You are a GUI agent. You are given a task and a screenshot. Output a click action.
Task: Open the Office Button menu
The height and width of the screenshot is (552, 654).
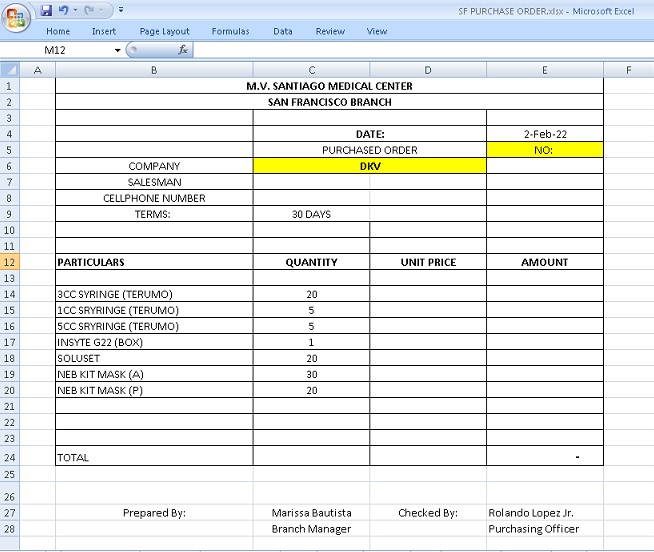[16, 18]
